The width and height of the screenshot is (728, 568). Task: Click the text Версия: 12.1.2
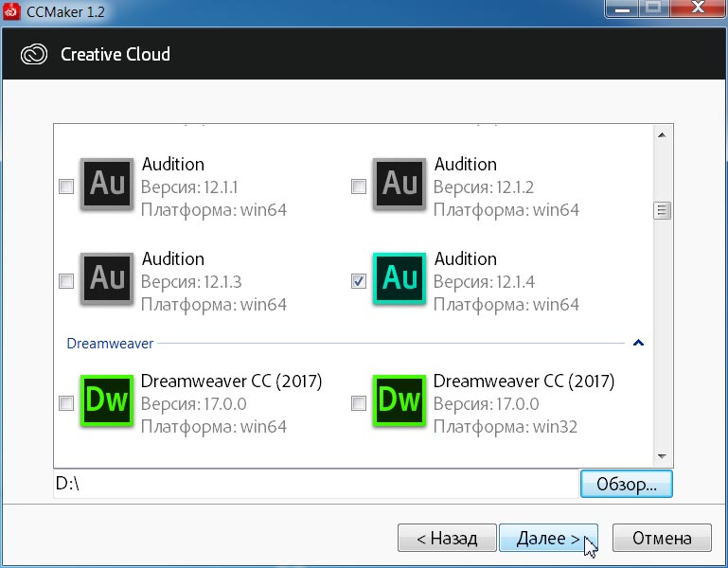484,187
